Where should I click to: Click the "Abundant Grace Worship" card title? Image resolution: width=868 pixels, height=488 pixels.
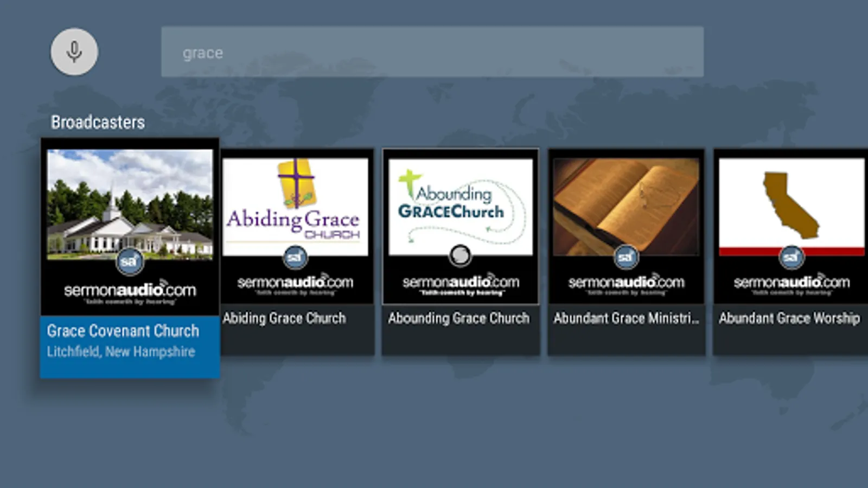[x=789, y=318]
